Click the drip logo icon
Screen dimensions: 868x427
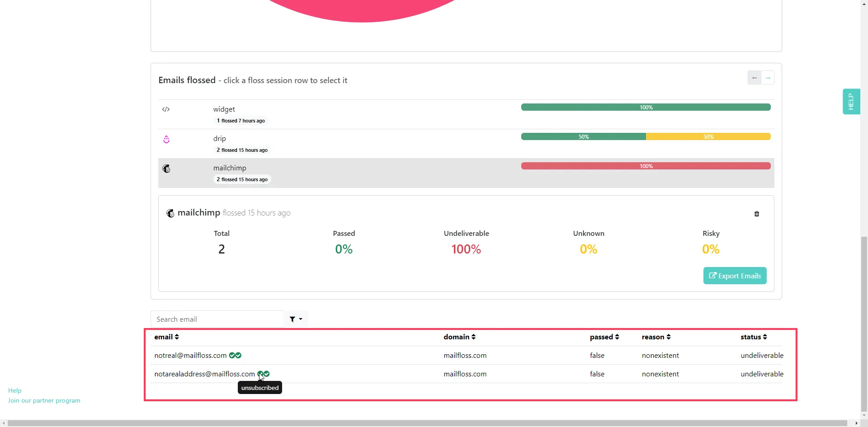(166, 139)
